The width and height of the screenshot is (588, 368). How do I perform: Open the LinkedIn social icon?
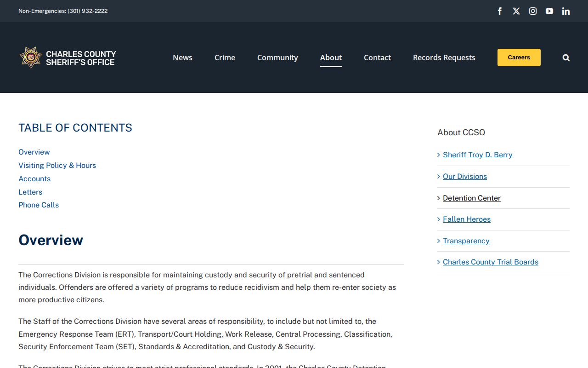click(566, 11)
